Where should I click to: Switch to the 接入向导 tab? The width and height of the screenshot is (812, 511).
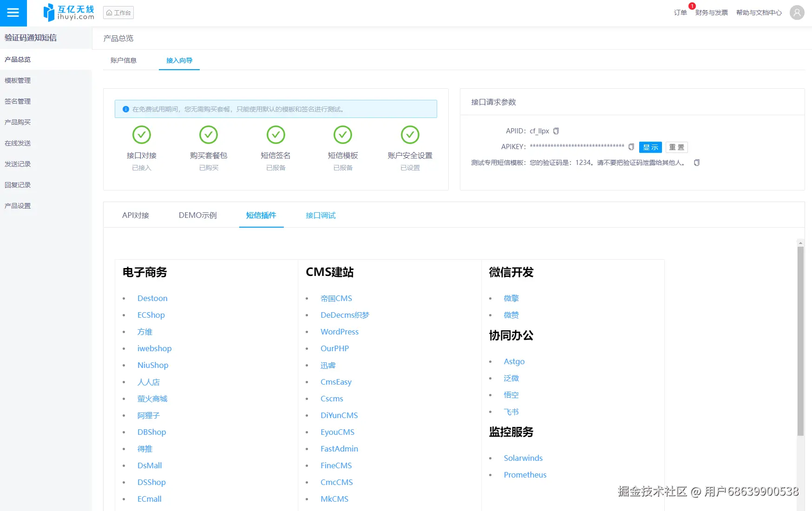pos(179,60)
